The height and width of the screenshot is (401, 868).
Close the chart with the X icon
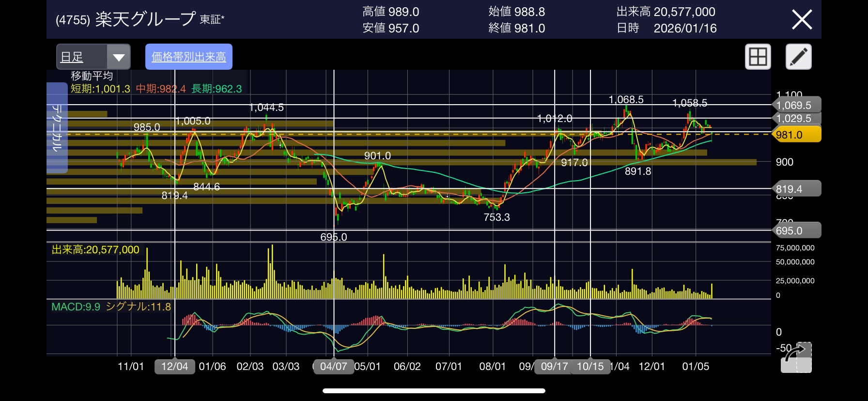coord(802,20)
